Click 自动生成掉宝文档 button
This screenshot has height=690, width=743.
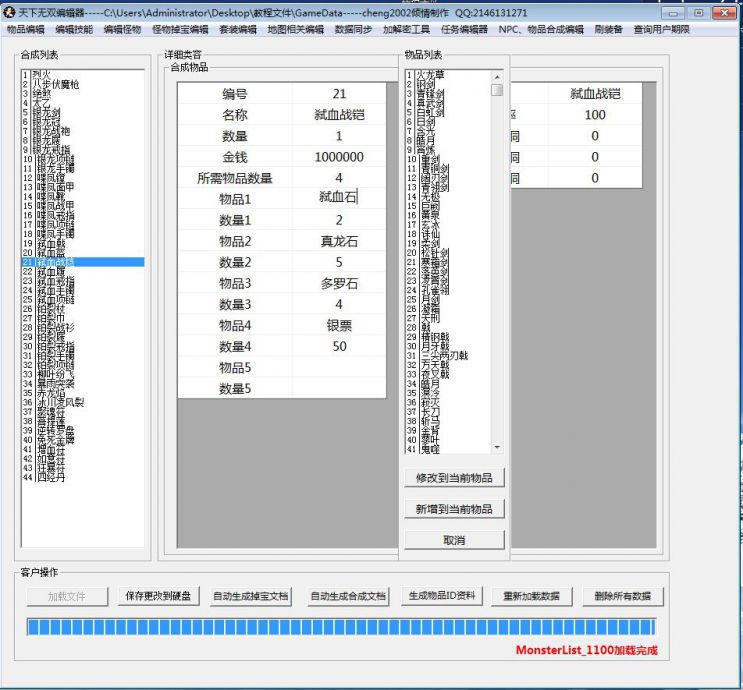[x=251, y=596]
